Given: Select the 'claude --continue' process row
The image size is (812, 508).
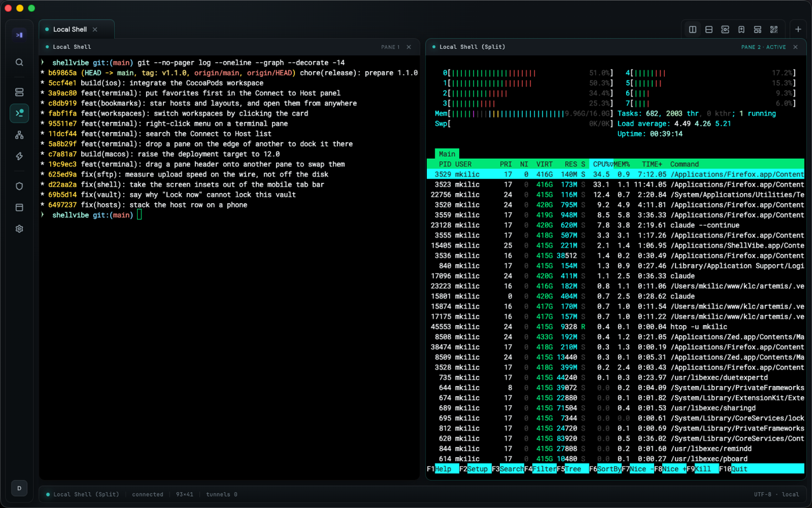Looking at the screenshot, I should [x=615, y=225].
